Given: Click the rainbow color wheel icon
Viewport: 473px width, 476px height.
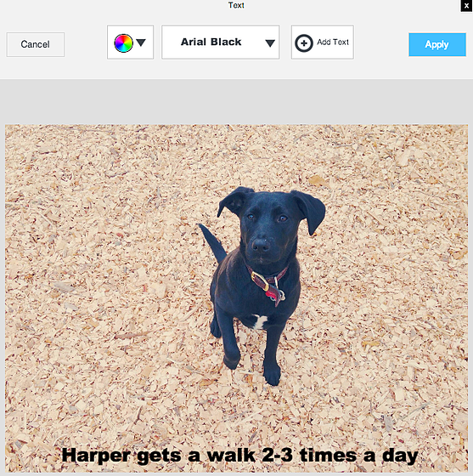Looking at the screenshot, I should coord(123,43).
